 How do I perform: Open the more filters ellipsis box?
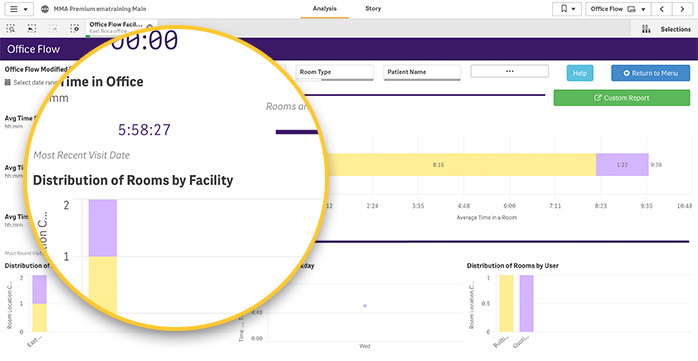click(510, 71)
